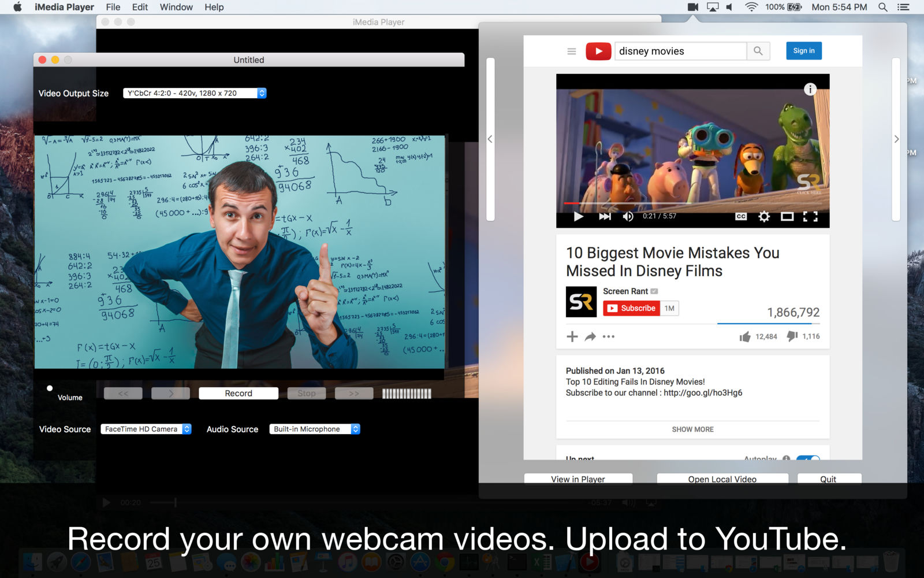Click the video info card icon
Image resolution: width=924 pixels, height=578 pixels.
tap(810, 89)
